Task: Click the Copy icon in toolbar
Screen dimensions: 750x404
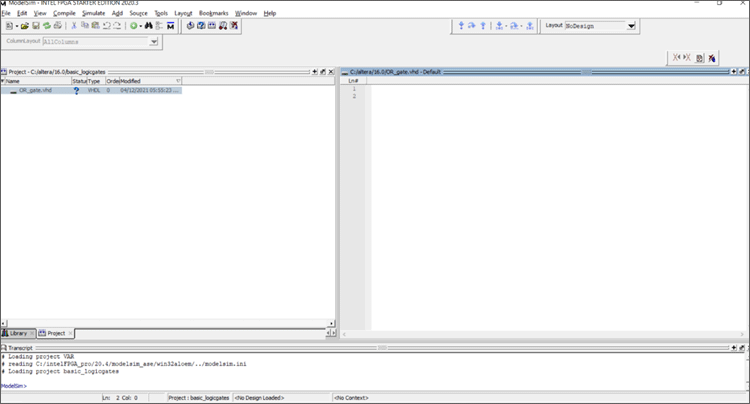Action: tap(85, 26)
